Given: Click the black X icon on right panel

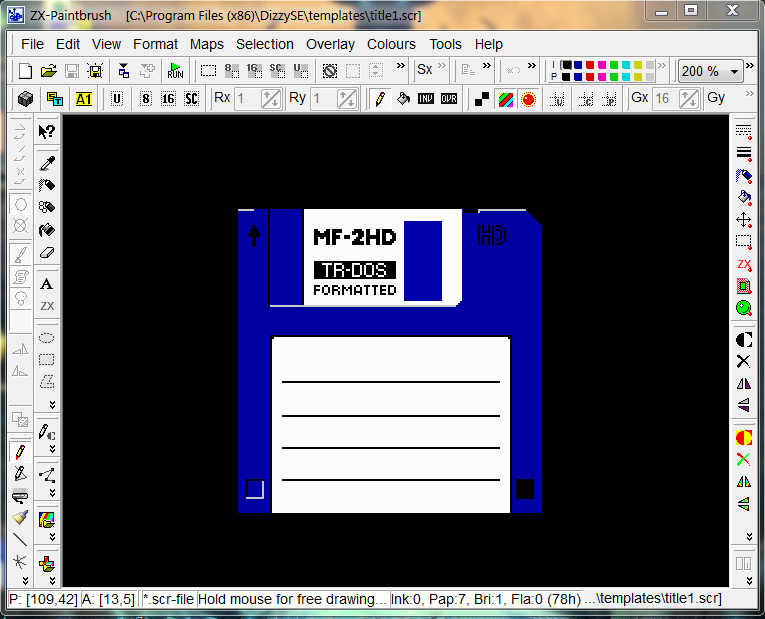Looking at the screenshot, I should click(x=744, y=361).
